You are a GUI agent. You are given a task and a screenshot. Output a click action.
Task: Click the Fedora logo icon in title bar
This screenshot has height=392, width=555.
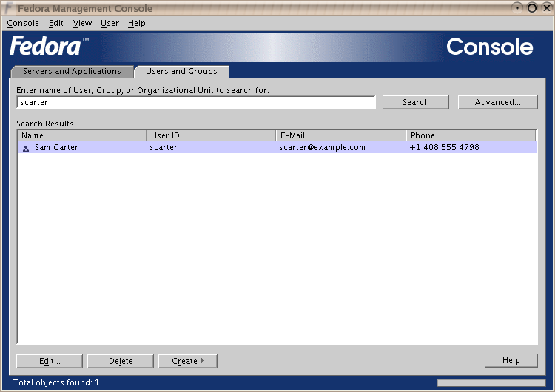(9, 8)
